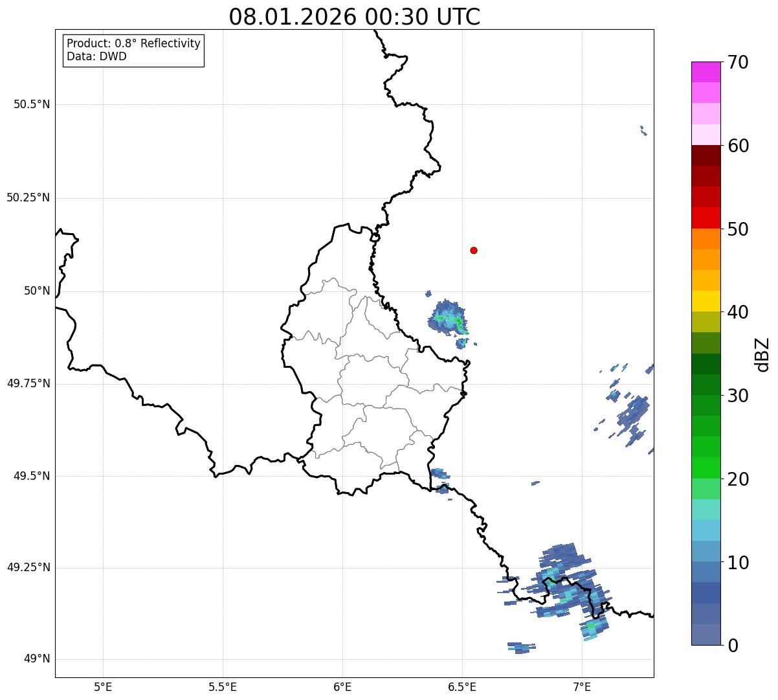Click the colorbar tick label 60
778x700 pixels.
click(x=738, y=146)
